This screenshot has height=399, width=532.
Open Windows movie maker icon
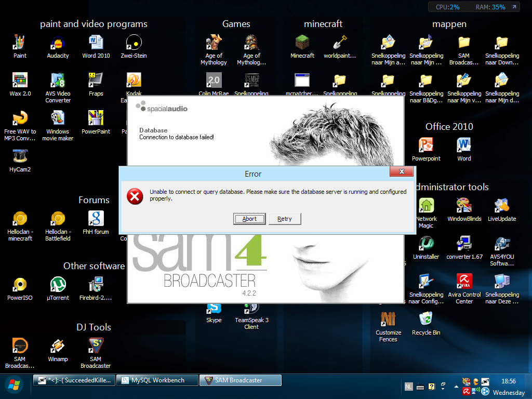[x=58, y=126]
